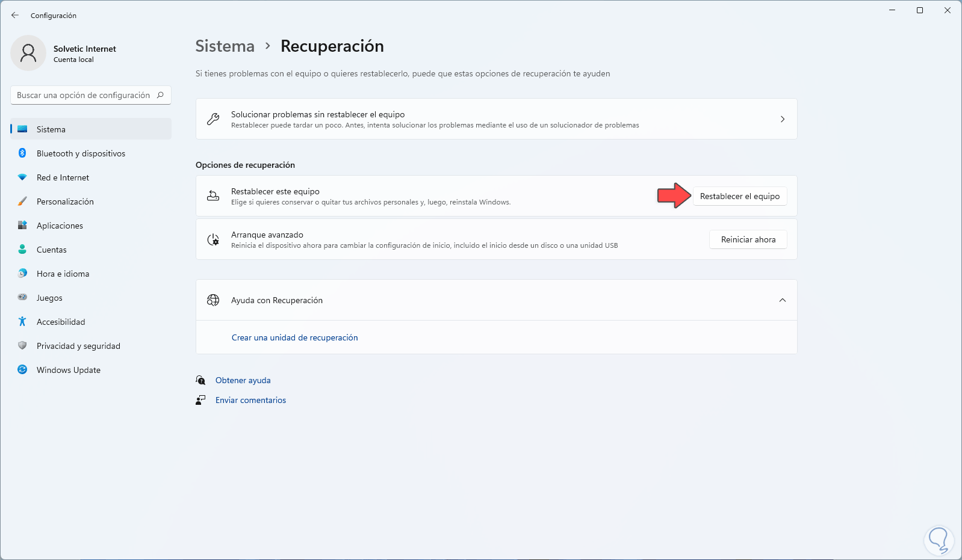
Task: Click the Bluetooth y dispositivos icon
Action: (x=22, y=153)
